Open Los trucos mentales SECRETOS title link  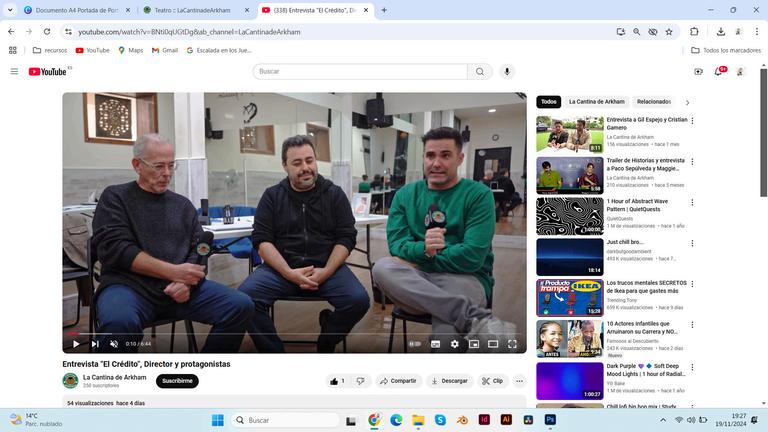(647, 287)
